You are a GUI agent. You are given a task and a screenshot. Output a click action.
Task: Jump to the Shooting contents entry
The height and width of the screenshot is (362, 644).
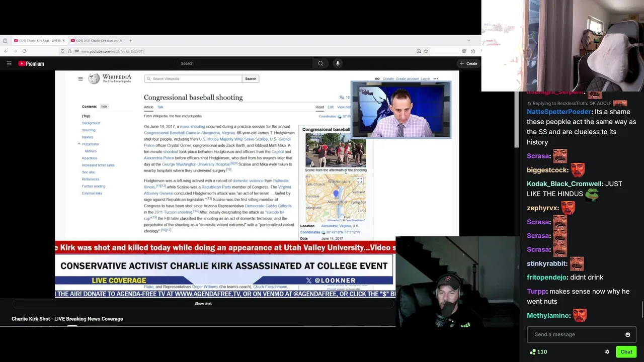pos(89,130)
